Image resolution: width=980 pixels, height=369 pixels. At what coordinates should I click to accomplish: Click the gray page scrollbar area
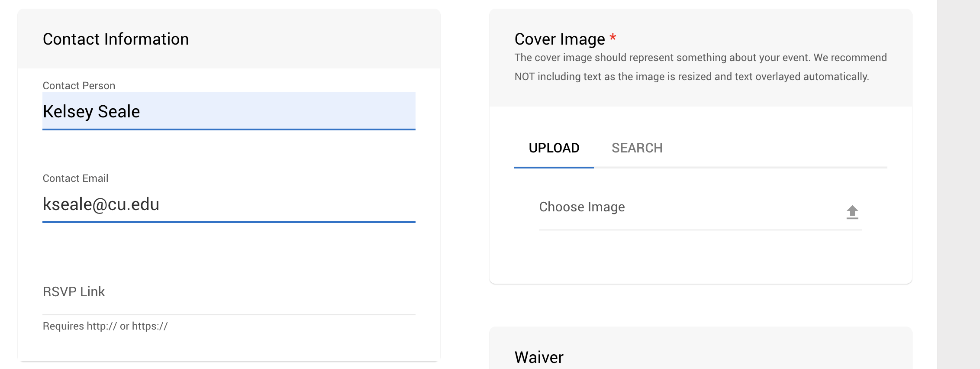(958, 184)
